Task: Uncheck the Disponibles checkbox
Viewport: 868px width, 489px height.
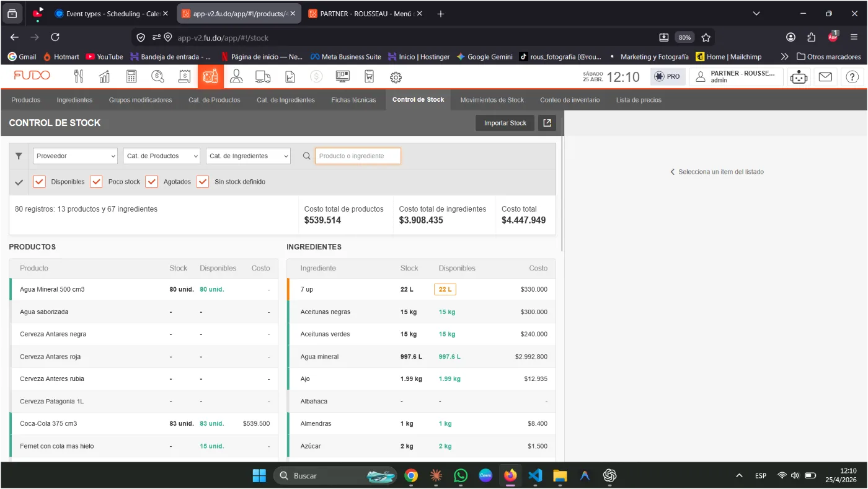Action: (39, 182)
